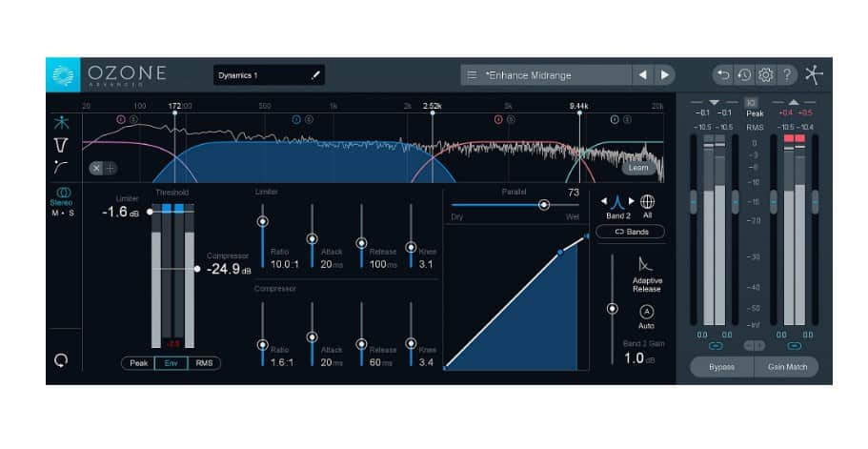The image size is (868, 449).
Task: Open the preset list hamburger icon
Action: click(x=472, y=75)
